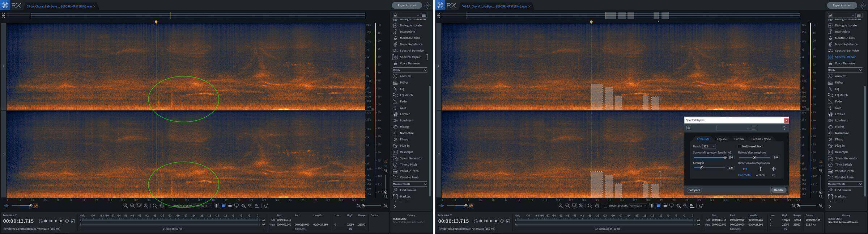Toggle the R channel in left window
Screen dimensions: 868x234
[4, 154]
